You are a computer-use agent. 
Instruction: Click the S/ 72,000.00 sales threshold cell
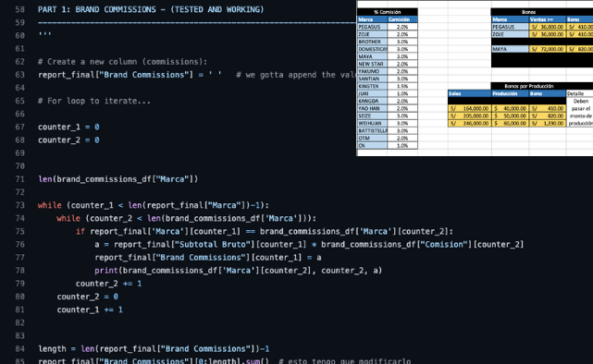click(548, 49)
